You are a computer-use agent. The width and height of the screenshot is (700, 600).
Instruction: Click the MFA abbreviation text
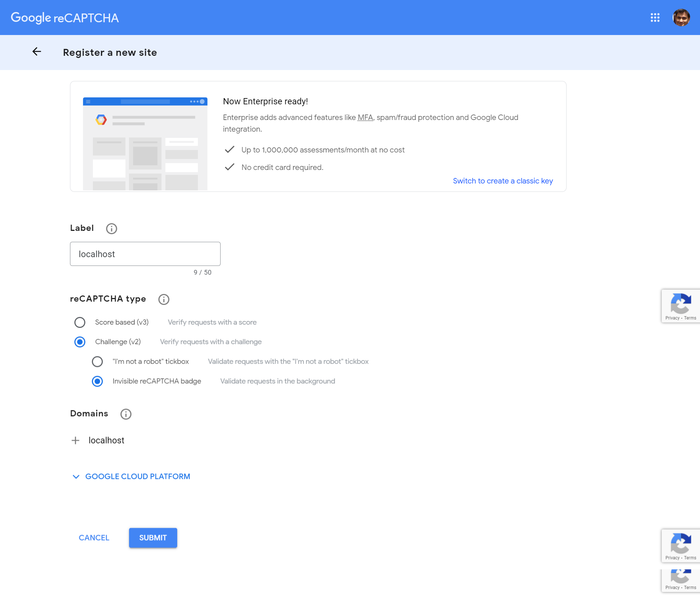pos(365,117)
